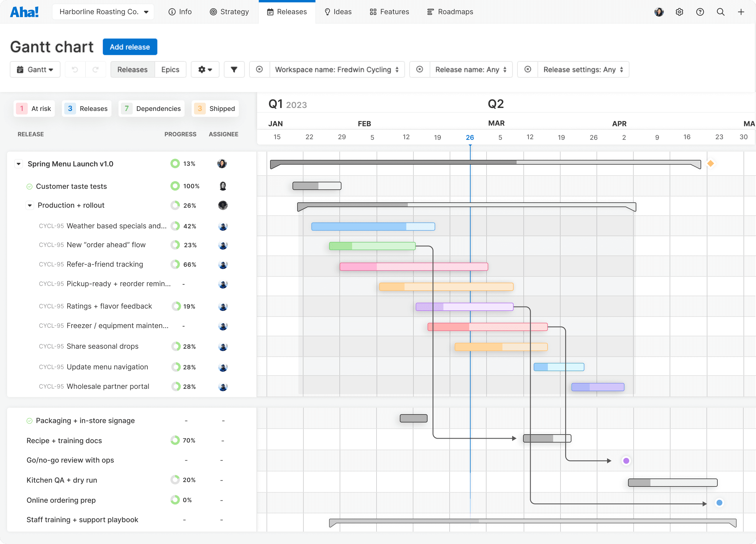Collapse the Production + rollout phase
The image size is (756, 544).
30,205
